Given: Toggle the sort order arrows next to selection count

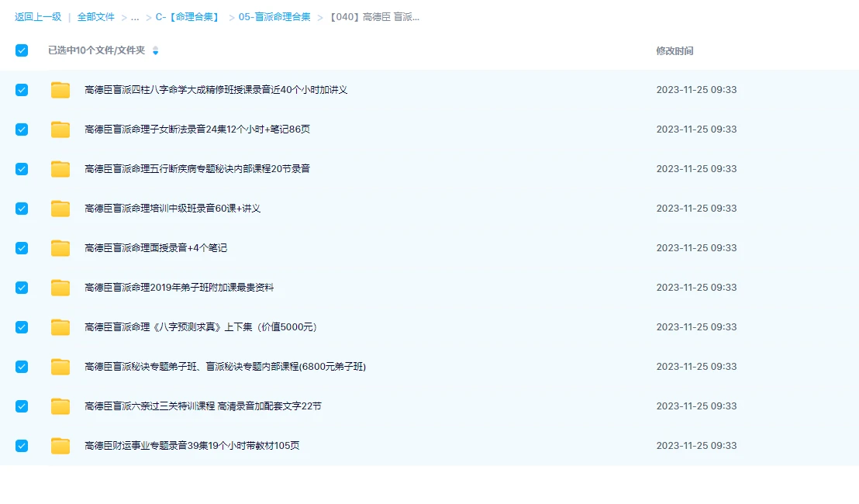Looking at the screenshot, I should [x=156, y=50].
